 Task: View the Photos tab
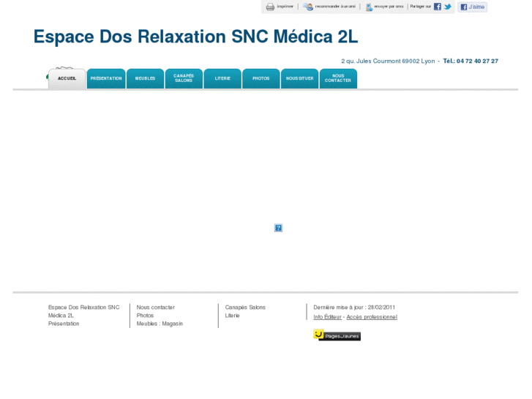(261, 78)
